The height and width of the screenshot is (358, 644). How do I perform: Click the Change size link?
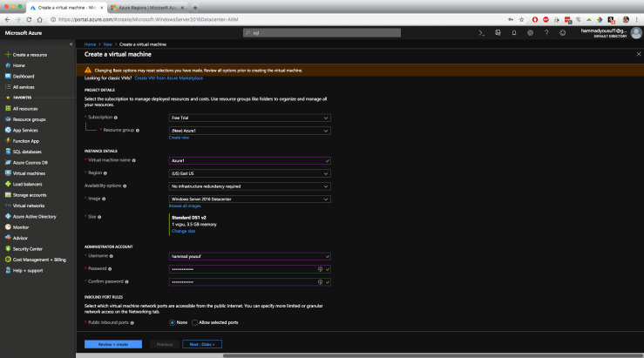[x=183, y=231]
